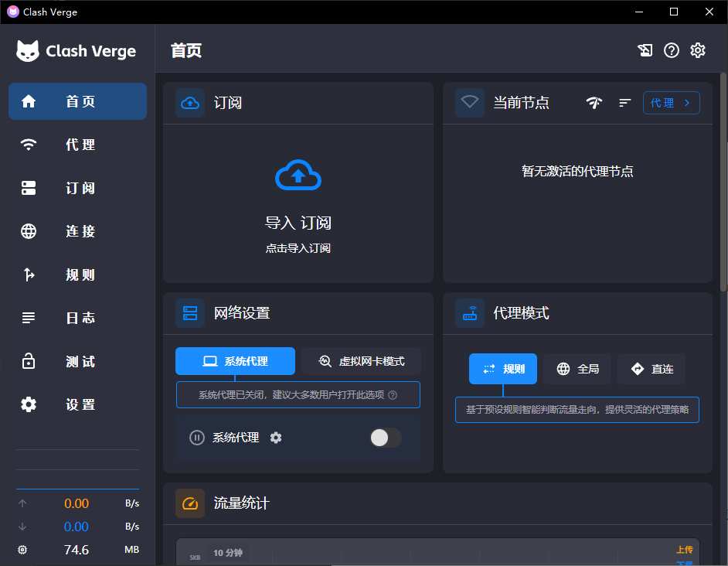The width and height of the screenshot is (728, 566).
Task: Click the 上传 upload legend label
Action: (685, 550)
